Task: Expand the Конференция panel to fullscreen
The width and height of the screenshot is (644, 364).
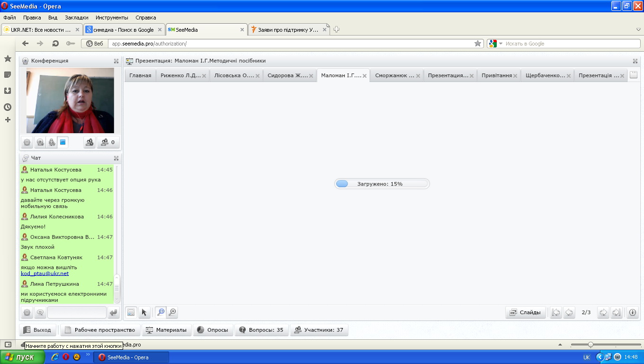Action: point(116,61)
